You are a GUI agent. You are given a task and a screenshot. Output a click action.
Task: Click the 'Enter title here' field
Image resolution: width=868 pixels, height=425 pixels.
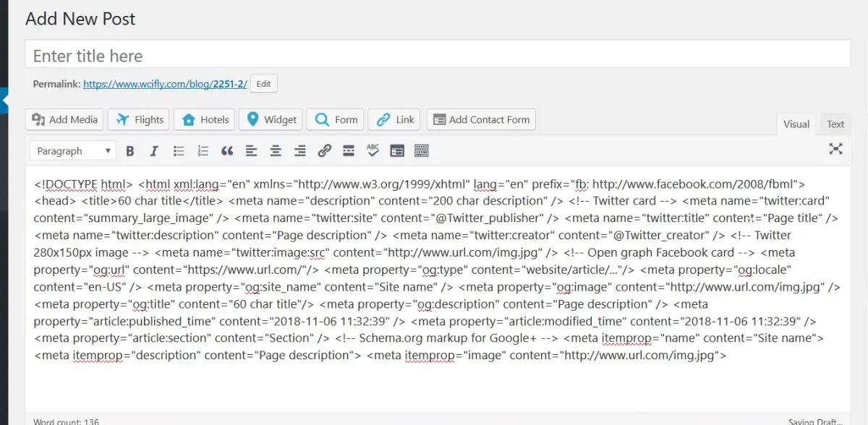click(x=438, y=56)
